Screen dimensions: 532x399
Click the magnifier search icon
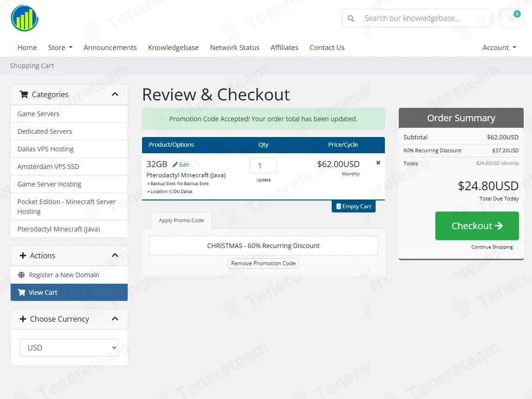(x=351, y=19)
